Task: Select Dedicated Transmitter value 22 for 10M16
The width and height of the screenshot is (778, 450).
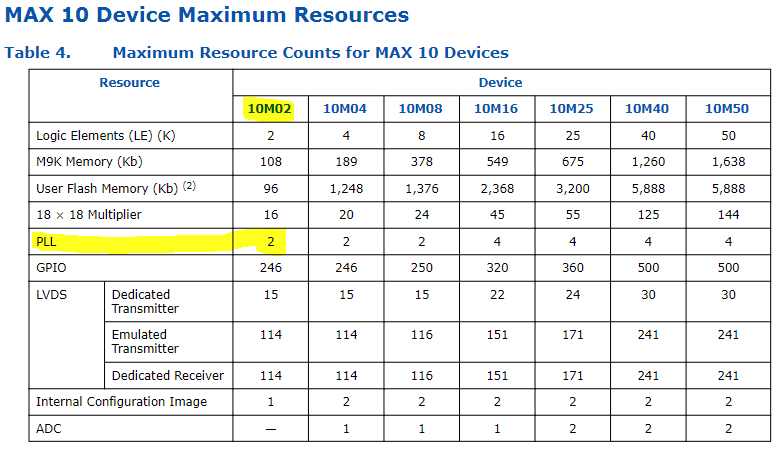Action: (x=497, y=295)
